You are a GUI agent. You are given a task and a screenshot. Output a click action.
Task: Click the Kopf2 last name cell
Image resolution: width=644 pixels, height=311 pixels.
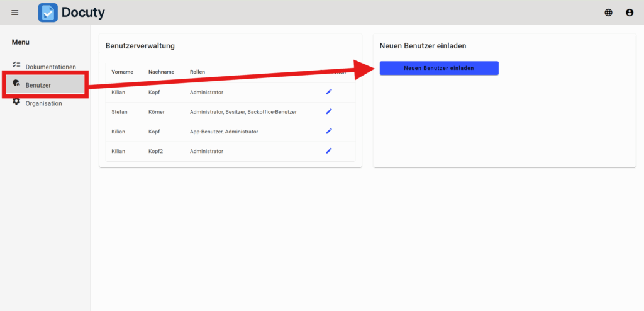[x=157, y=151]
